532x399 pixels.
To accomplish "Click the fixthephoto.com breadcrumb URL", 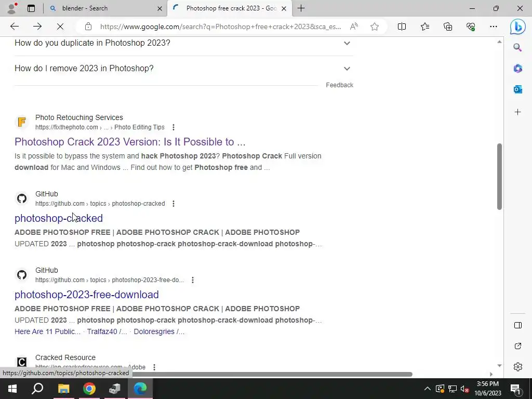I will (x=100, y=127).
